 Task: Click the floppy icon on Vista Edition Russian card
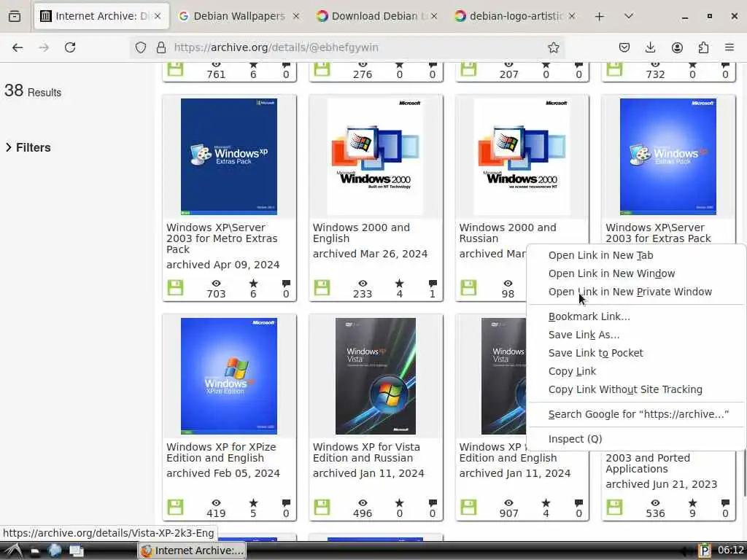pos(322,507)
